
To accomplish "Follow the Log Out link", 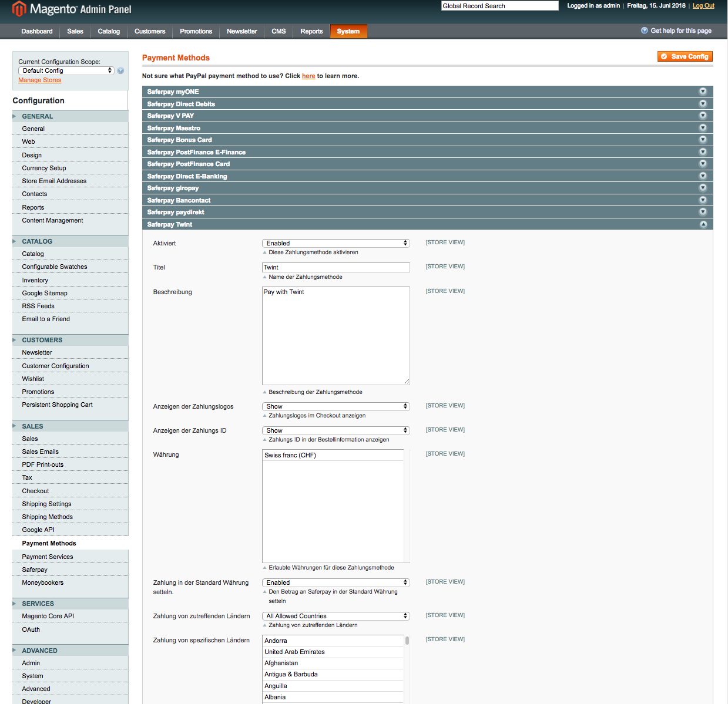I will point(703,6).
